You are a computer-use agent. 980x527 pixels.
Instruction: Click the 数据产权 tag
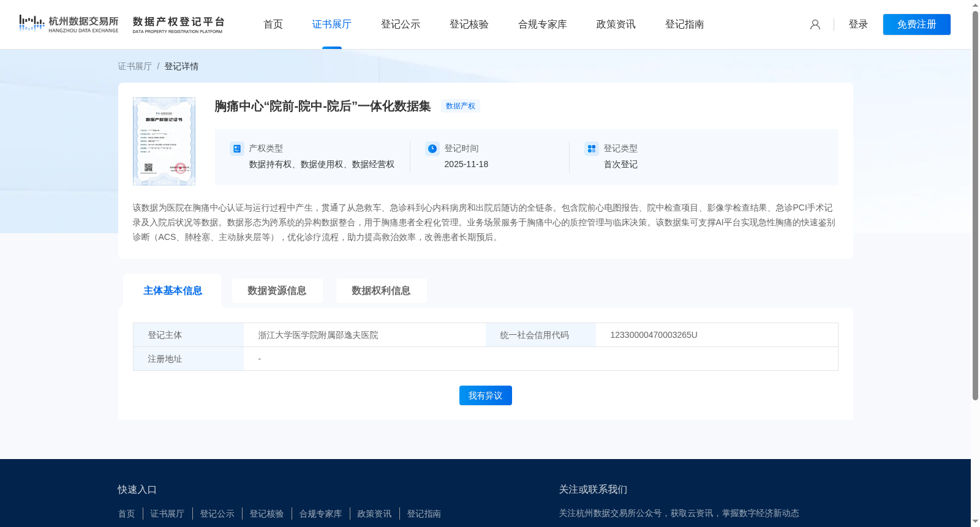pos(461,106)
